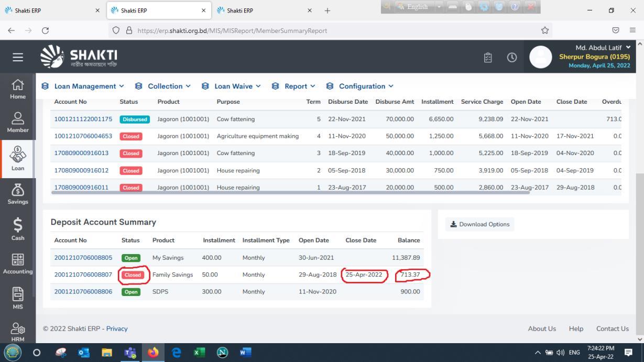Go back in browser history
644x362 pixels.
(x=12, y=30)
